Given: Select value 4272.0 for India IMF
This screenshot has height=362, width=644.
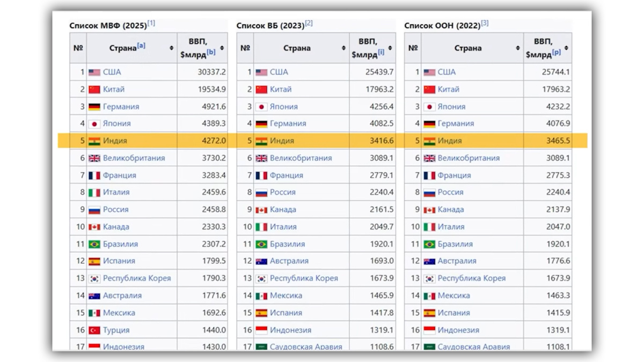Looking at the screenshot, I should tap(214, 141).
